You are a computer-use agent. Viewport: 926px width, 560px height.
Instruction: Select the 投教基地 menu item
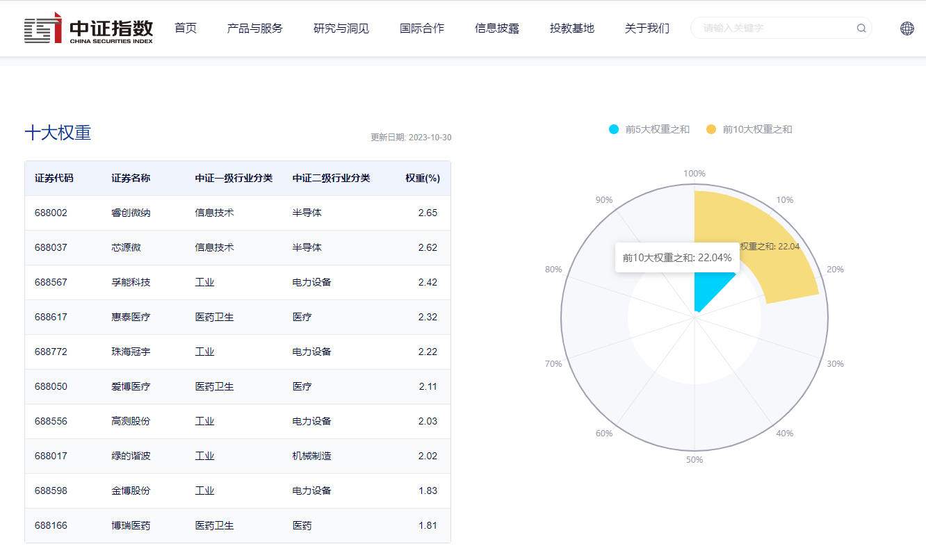(572, 28)
